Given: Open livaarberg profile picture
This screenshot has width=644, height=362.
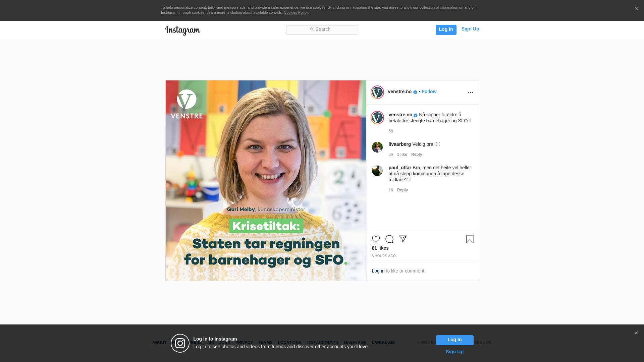Looking at the screenshot, I should point(377,147).
